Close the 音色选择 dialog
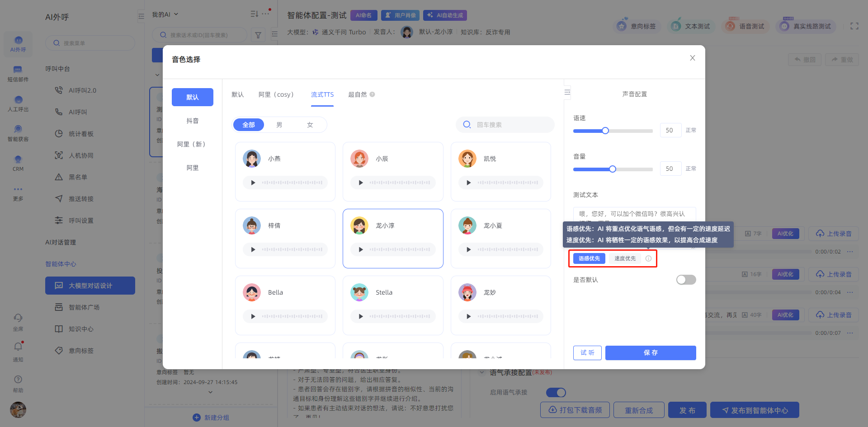 pyautogui.click(x=693, y=58)
